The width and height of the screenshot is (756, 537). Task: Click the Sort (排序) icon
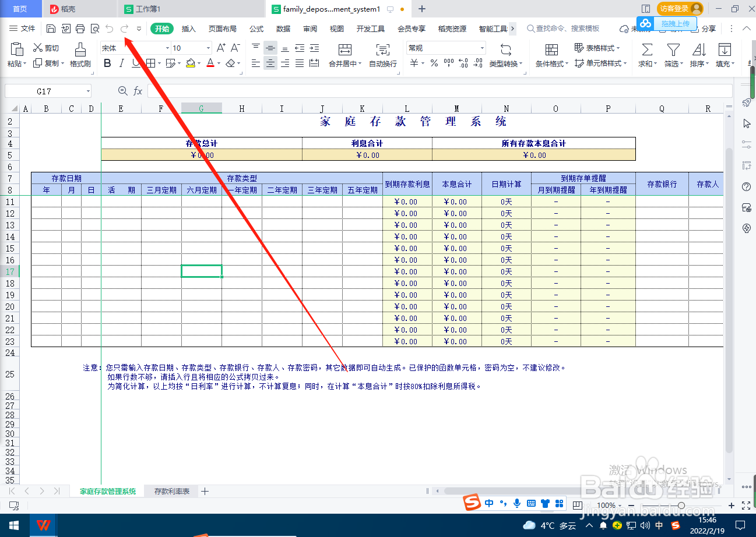click(699, 50)
